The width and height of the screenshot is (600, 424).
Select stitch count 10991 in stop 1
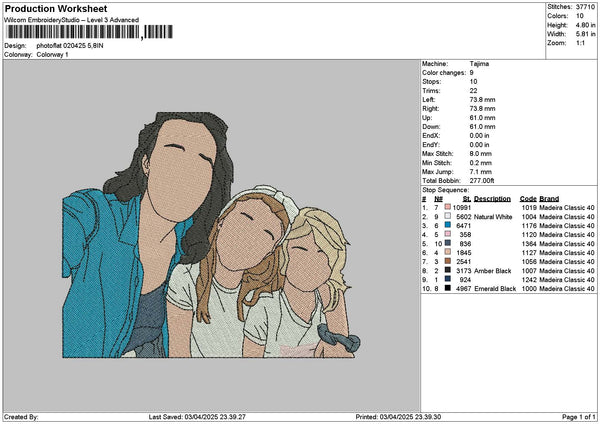coord(462,207)
